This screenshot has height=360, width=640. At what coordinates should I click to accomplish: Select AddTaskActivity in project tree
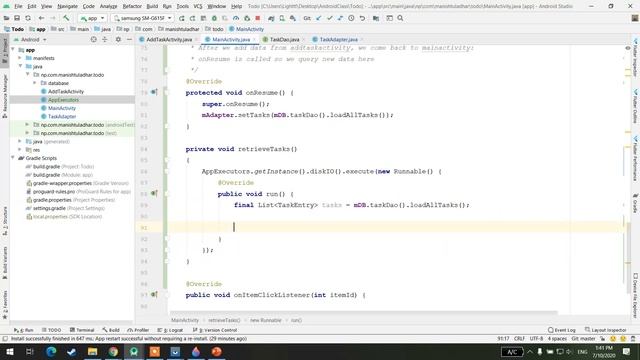click(66, 91)
